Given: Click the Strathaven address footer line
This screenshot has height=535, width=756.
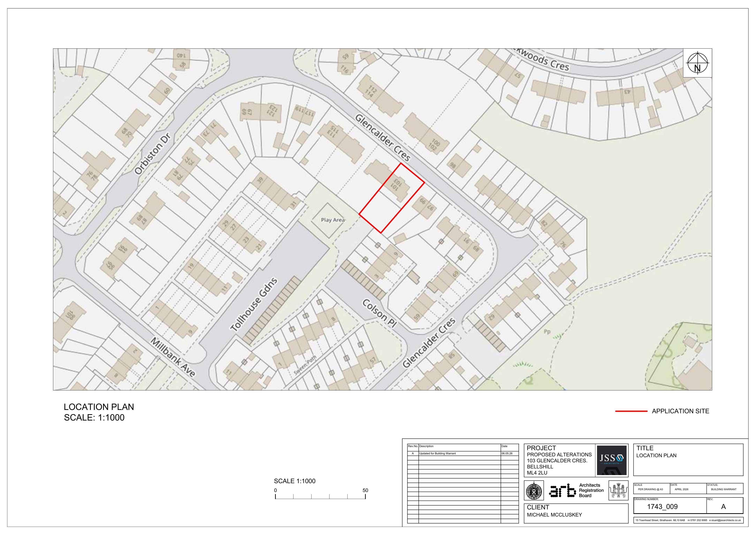Looking at the screenshot, I should [x=688, y=520].
